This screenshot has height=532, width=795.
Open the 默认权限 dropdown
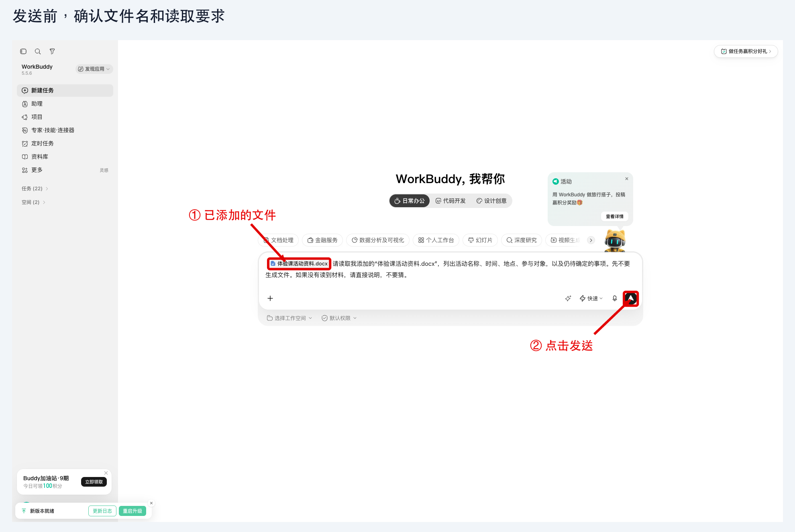point(339,318)
